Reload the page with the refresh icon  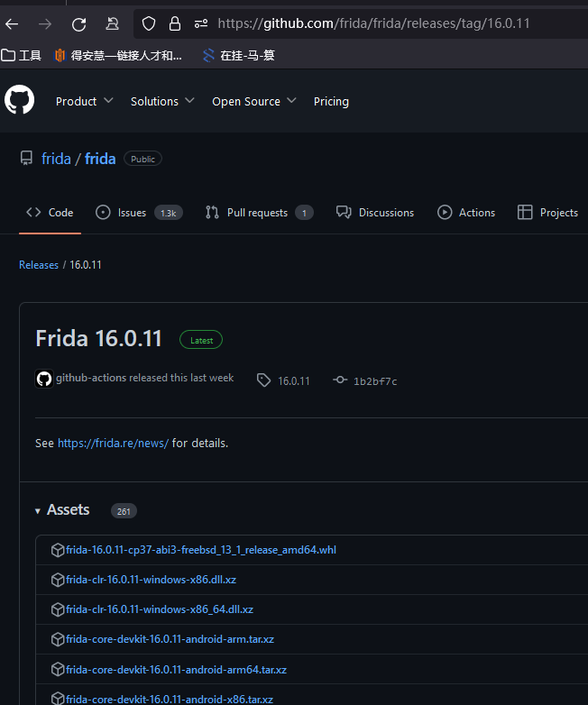[78, 23]
